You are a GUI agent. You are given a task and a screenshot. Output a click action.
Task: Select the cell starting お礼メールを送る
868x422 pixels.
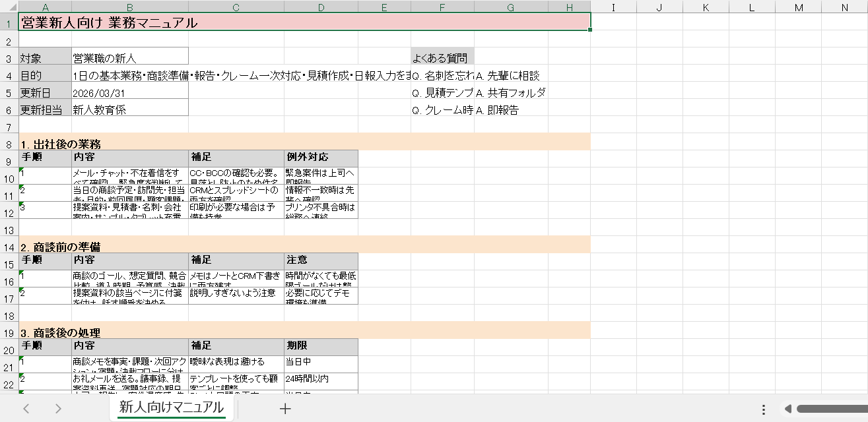click(x=130, y=382)
